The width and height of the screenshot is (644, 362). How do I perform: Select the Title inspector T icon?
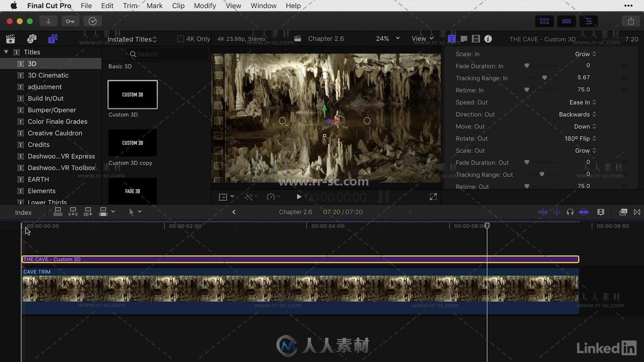pos(452,39)
